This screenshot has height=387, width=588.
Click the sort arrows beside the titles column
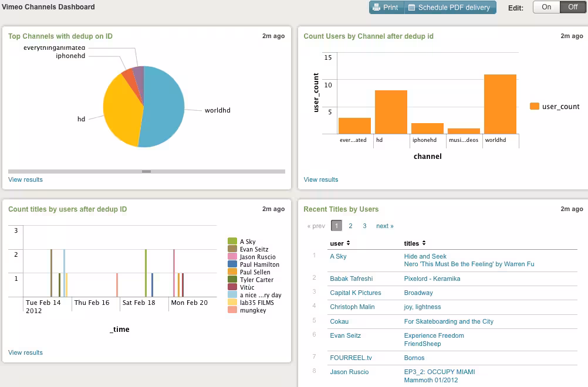point(424,243)
